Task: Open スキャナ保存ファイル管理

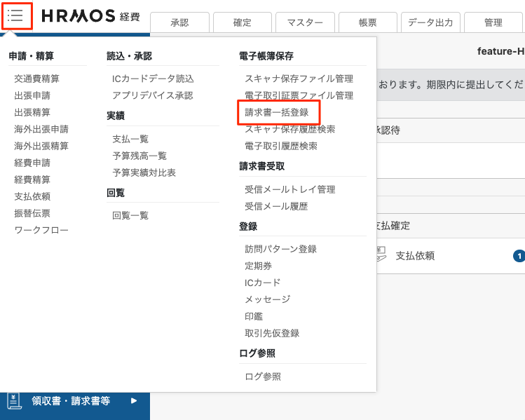Action: [299, 79]
